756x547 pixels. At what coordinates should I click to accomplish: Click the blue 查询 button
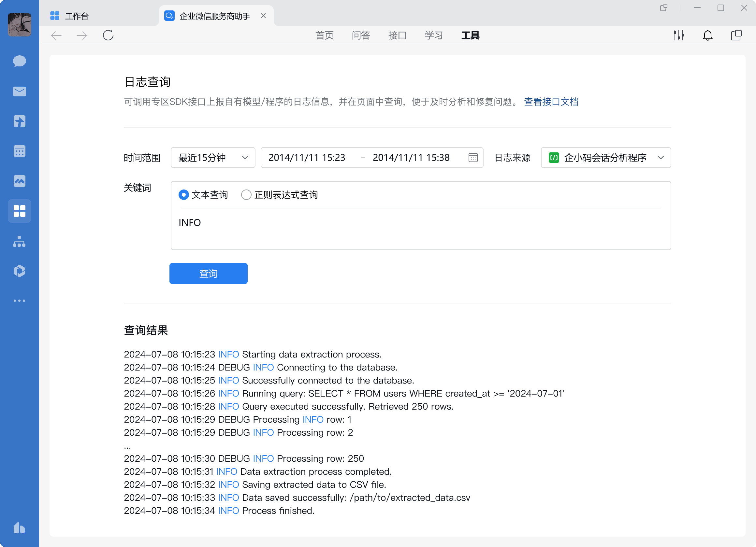[208, 273]
